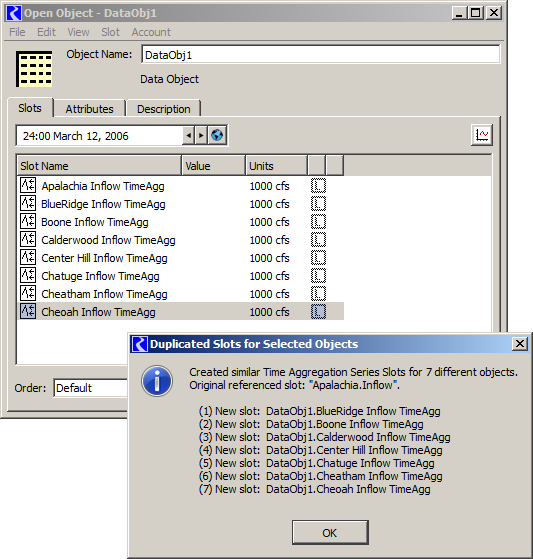Screen dimensions: 533x559
Task: Close the Duplicated Slots dialog
Action: pyautogui.click(x=520, y=344)
